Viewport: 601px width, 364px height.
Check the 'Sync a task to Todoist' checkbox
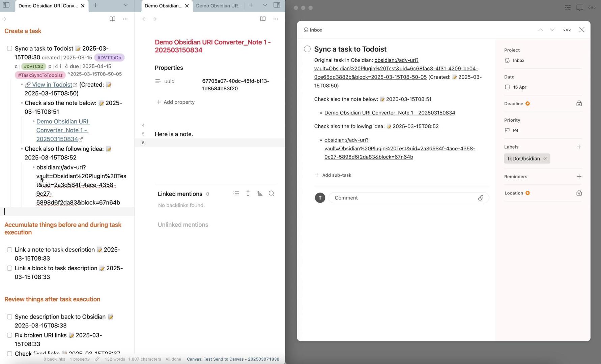point(9,49)
